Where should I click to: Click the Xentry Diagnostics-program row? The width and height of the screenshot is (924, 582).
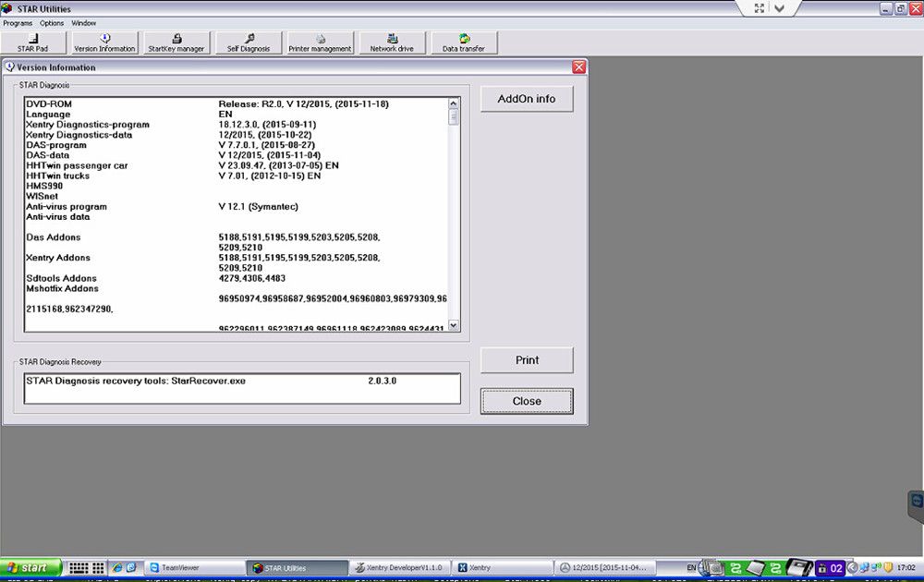pyautogui.click(x=237, y=125)
